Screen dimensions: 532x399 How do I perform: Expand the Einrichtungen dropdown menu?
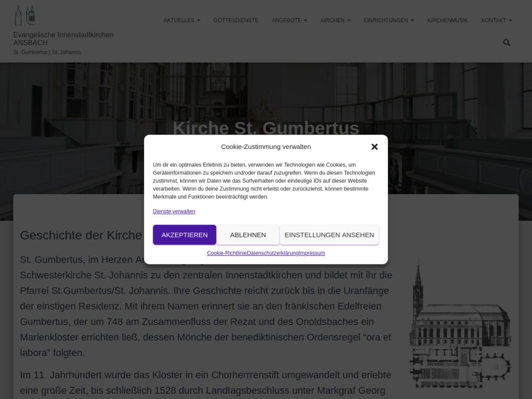[388, 20]
